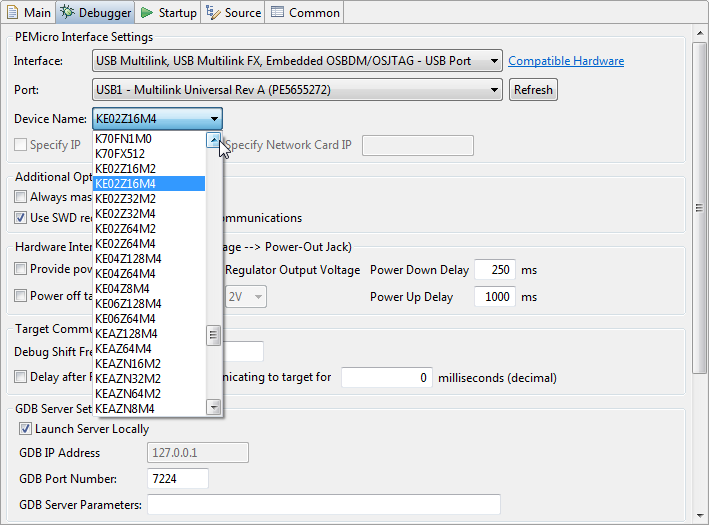709x525 pixels.
Task: Click the dialog scroll-down arrow
Action: pyautogui.click(x=700, y=516)
